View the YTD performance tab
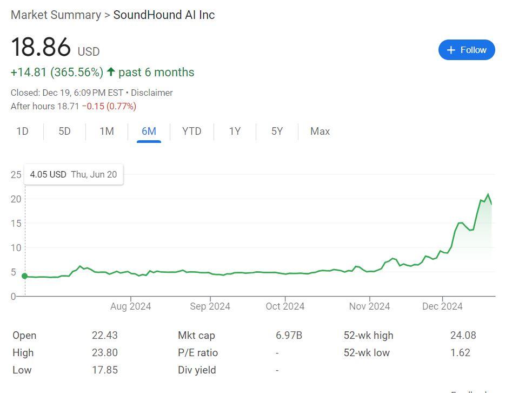Image resolution: width=532 pixels, height=393 pixels. tap(191, 132)
